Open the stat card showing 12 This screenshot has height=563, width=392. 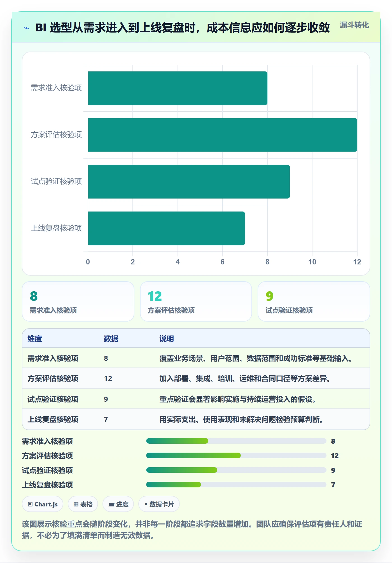coord(196,301)
